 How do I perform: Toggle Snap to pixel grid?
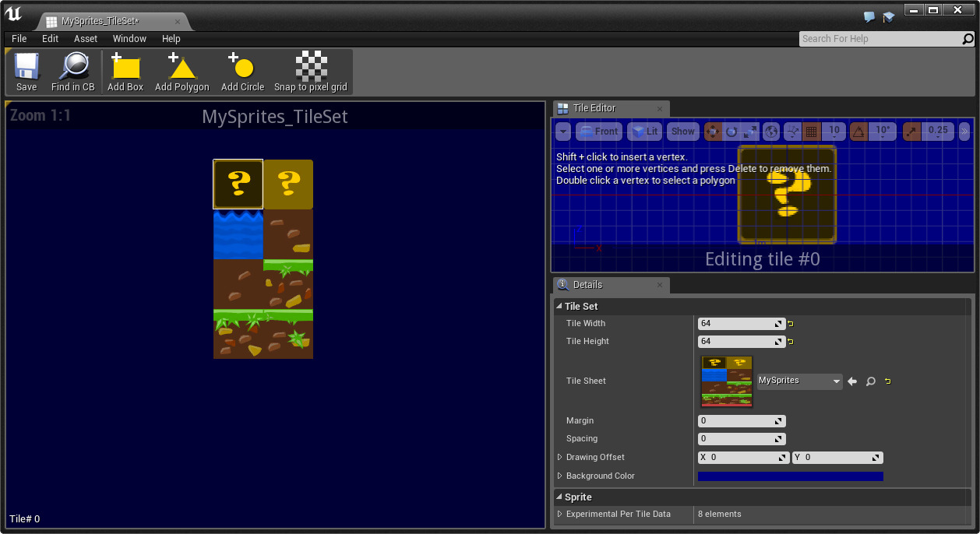pos(311,72)
